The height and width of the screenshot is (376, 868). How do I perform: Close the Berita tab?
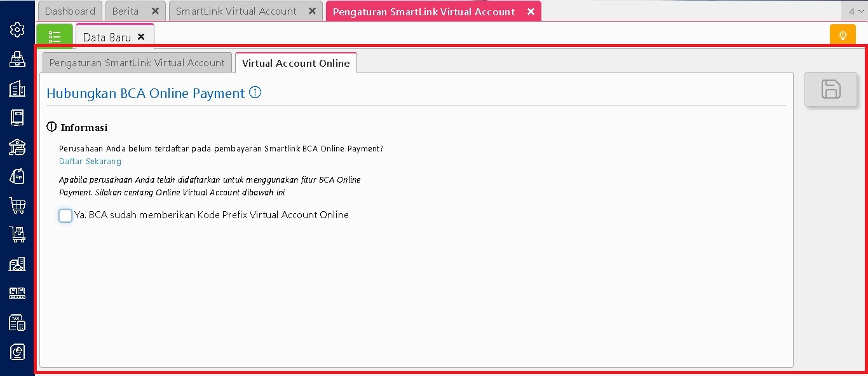pyautogui.click(x=155, y=11)
